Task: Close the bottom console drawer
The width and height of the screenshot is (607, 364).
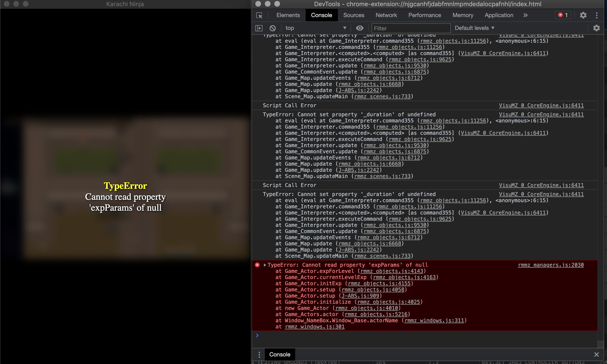Action: coord(597,355)
